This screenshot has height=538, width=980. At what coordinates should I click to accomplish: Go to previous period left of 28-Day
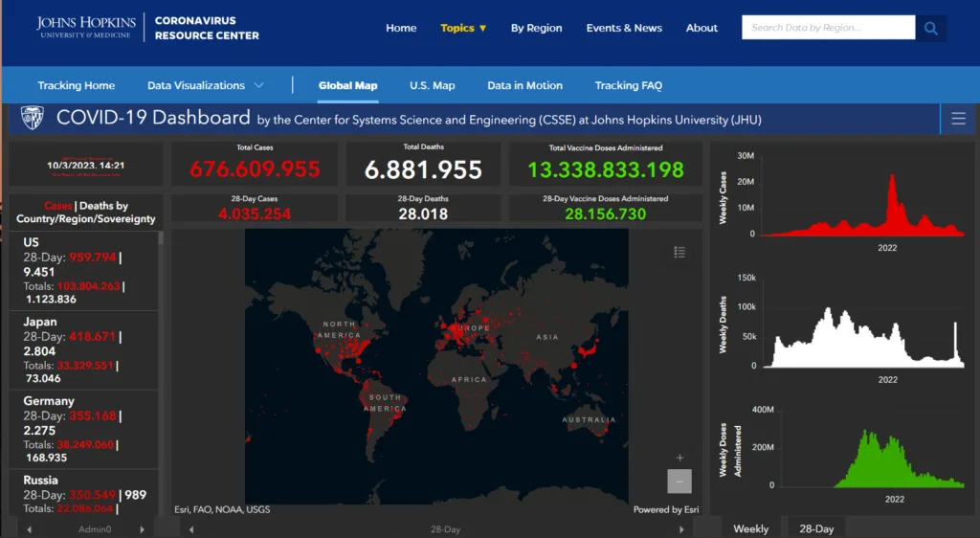point(191,529)
